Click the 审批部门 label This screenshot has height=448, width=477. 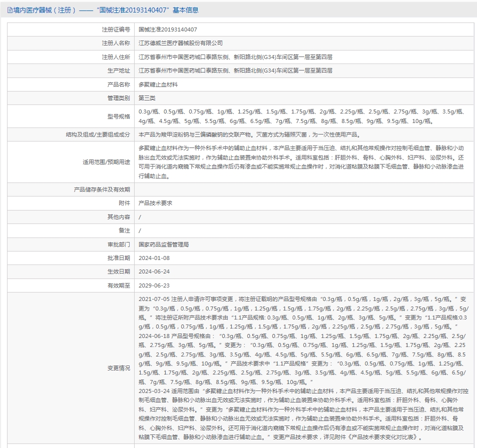(119, 244)
